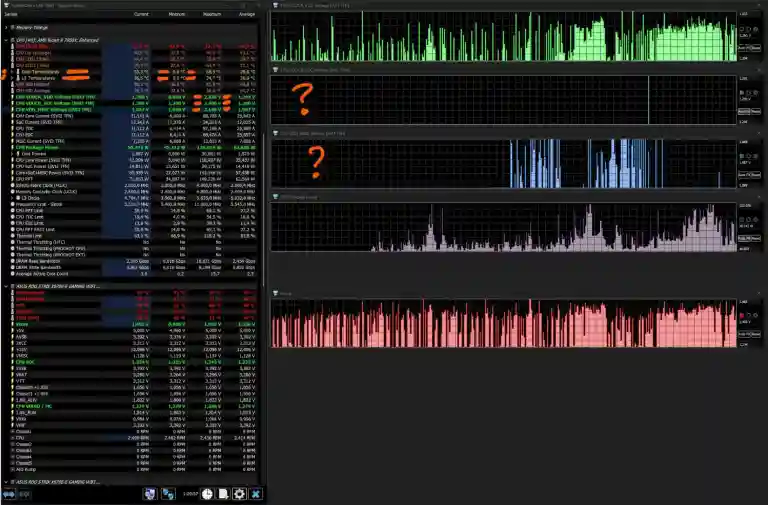
Task: Select the AIO Pump fan row
Action: tap(133, 469)
